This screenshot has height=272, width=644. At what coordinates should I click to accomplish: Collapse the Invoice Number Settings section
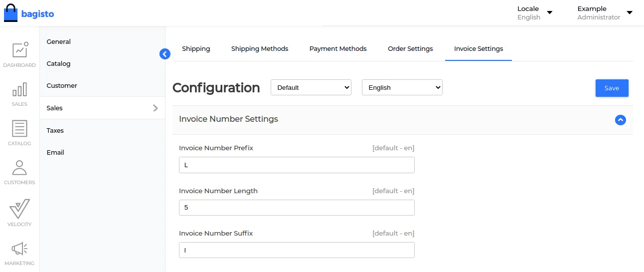click(620, 120)
